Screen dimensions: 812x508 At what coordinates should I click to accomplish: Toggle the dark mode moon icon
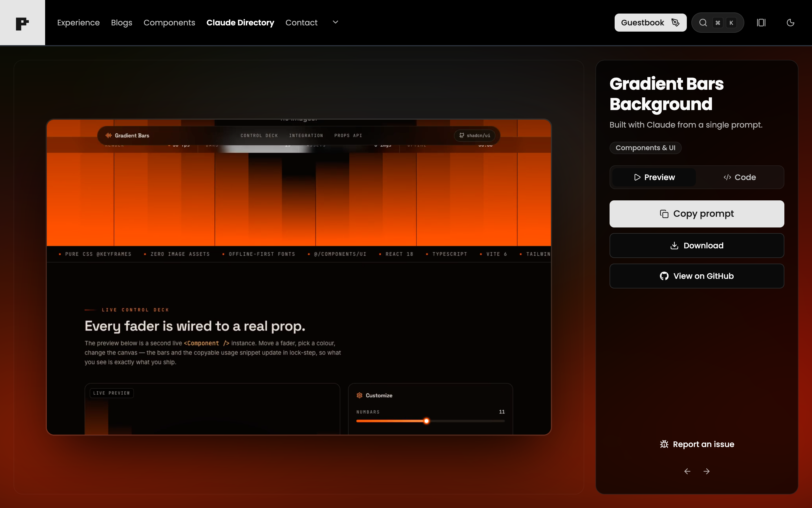(x=790, y=23)
